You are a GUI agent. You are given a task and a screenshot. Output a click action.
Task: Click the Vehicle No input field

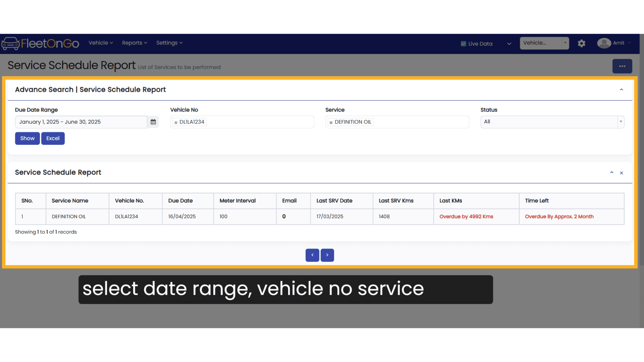click(242, 122)
